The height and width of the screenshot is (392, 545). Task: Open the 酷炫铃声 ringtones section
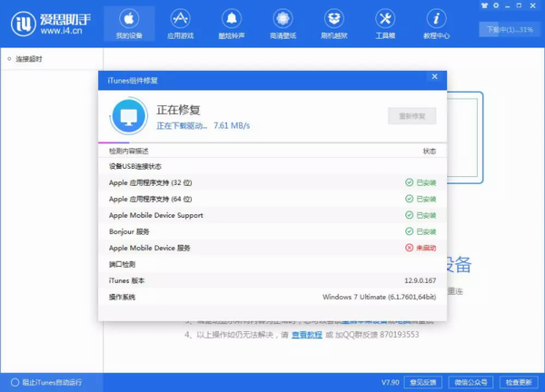[x=232, y=24]
